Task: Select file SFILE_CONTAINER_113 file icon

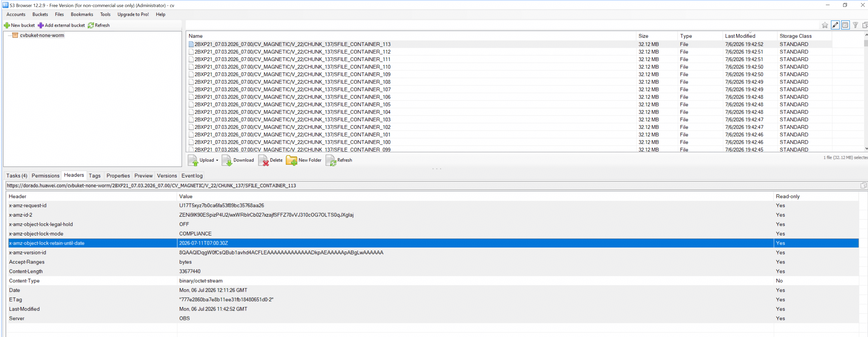Action: pos(191,44)
